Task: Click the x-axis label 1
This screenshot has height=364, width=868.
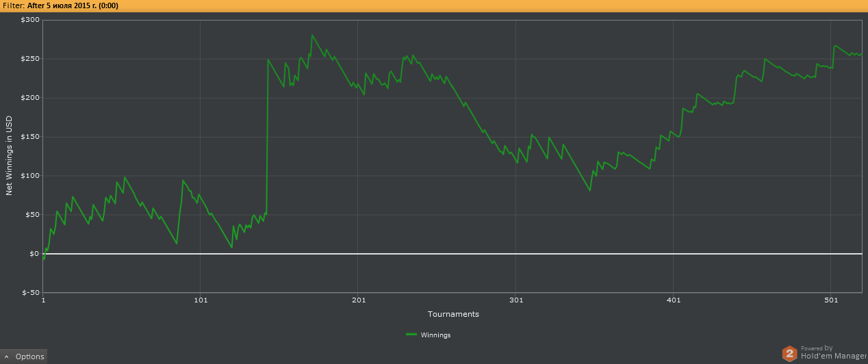Action: click(43, 300)
